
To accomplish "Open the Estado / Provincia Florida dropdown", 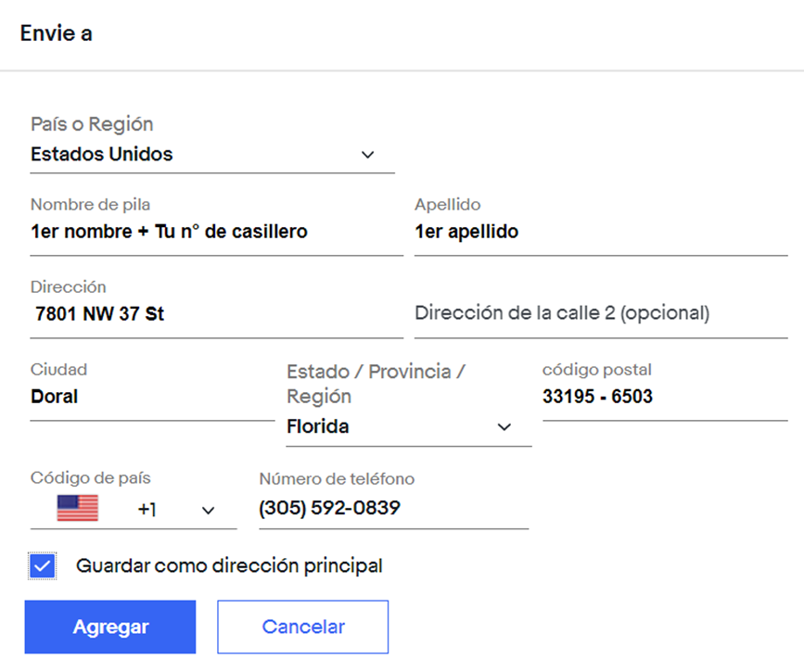I will (x=409, y=426).
